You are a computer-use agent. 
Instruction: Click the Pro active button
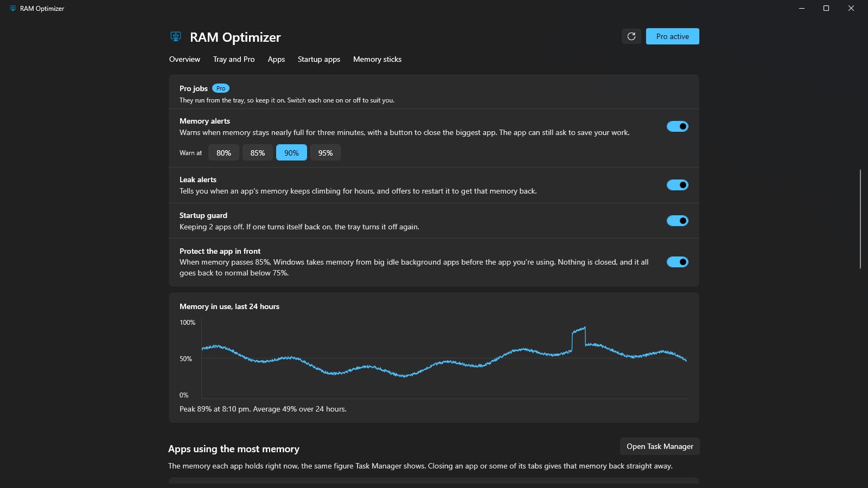(x=673, y=36)
